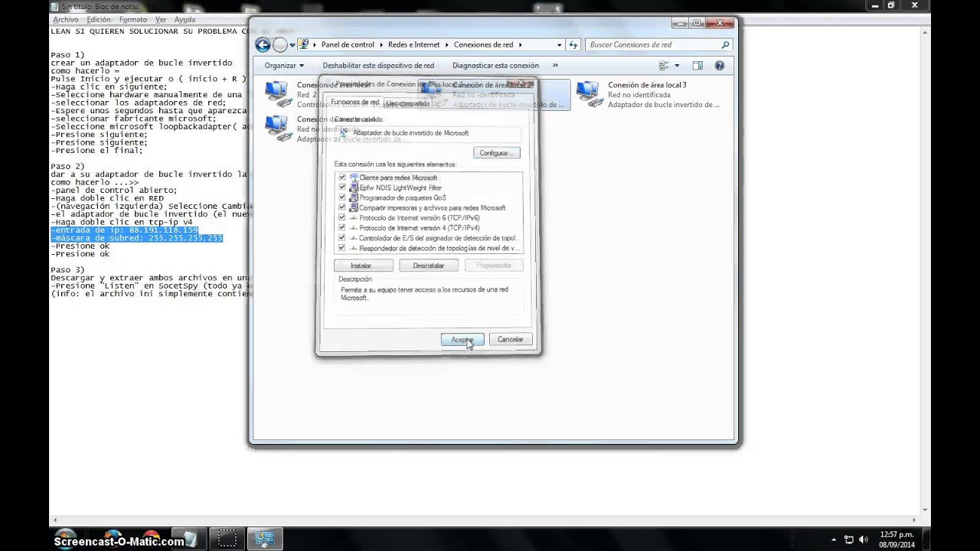Click the Configurar button

(x=495, y=153)
